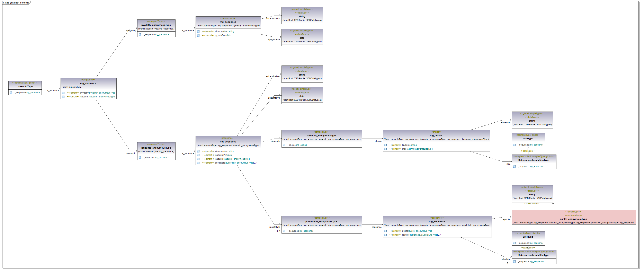Click the icon beside puoltotieto:puoltotieto_anonymousType[0..1]

[x=198, y=163]
